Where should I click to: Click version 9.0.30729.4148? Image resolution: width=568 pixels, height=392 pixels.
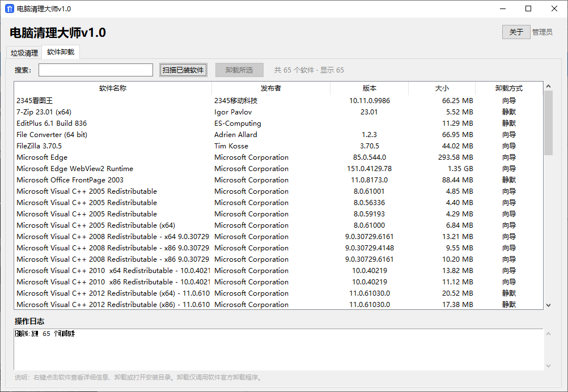click(370, 248)
